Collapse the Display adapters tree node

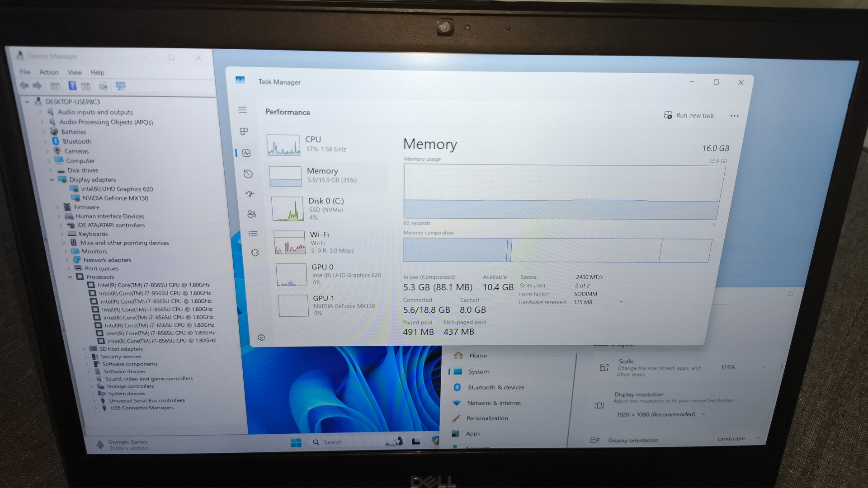click(x=52, y=180)
